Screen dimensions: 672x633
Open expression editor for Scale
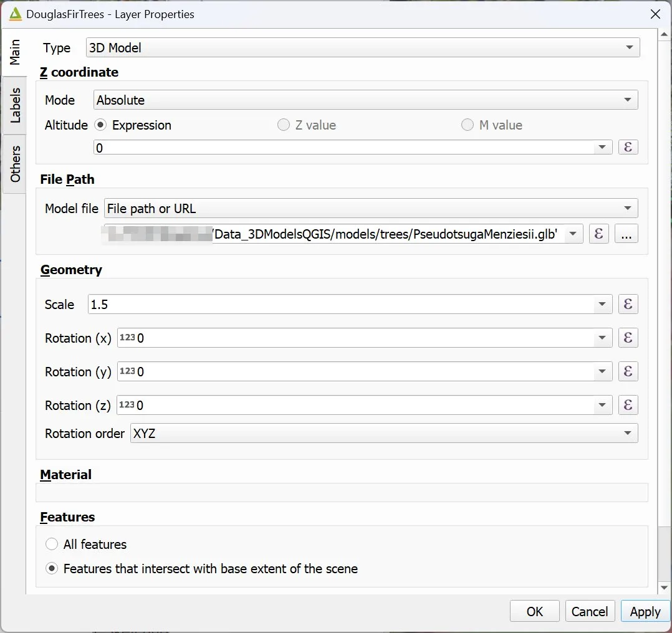(628, 304)
